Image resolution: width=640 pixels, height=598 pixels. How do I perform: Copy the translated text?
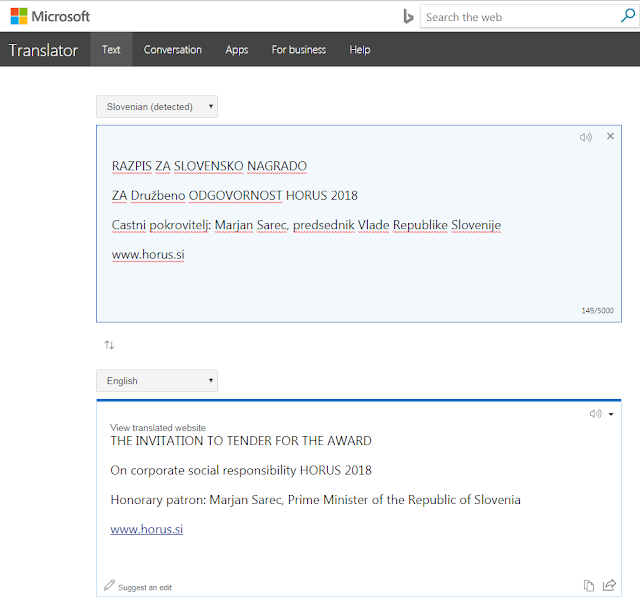tap(589, 585)
